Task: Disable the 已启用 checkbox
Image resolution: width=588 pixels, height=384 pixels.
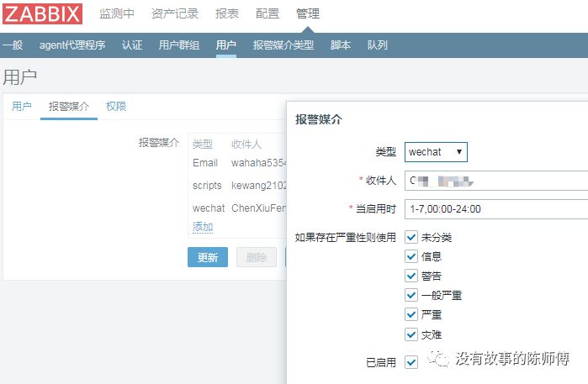Action: click(x=411, y=362)
